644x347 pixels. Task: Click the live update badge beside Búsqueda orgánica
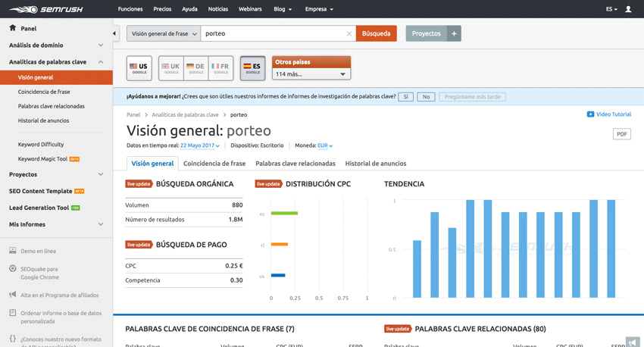click(139, 184)
